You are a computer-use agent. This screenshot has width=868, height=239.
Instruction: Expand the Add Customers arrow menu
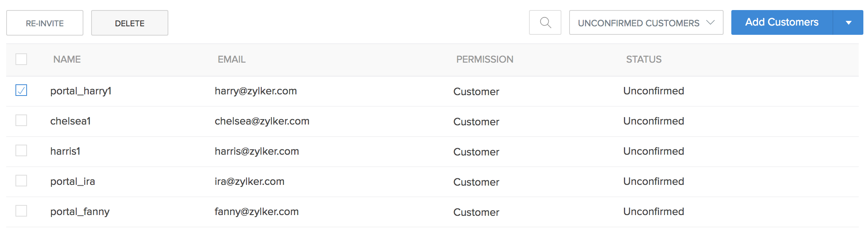click(848, 23)
